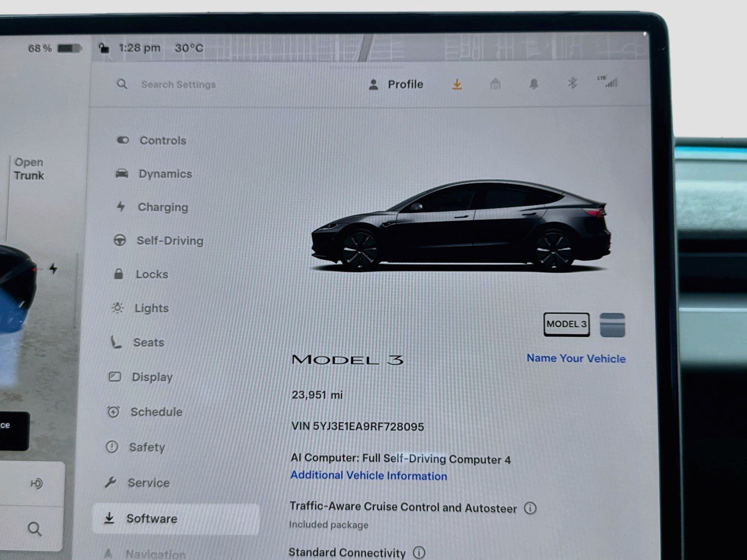Tap the 23,951 mi odometer value
Viewport: 747px width, 560px height.
[317, 395]
